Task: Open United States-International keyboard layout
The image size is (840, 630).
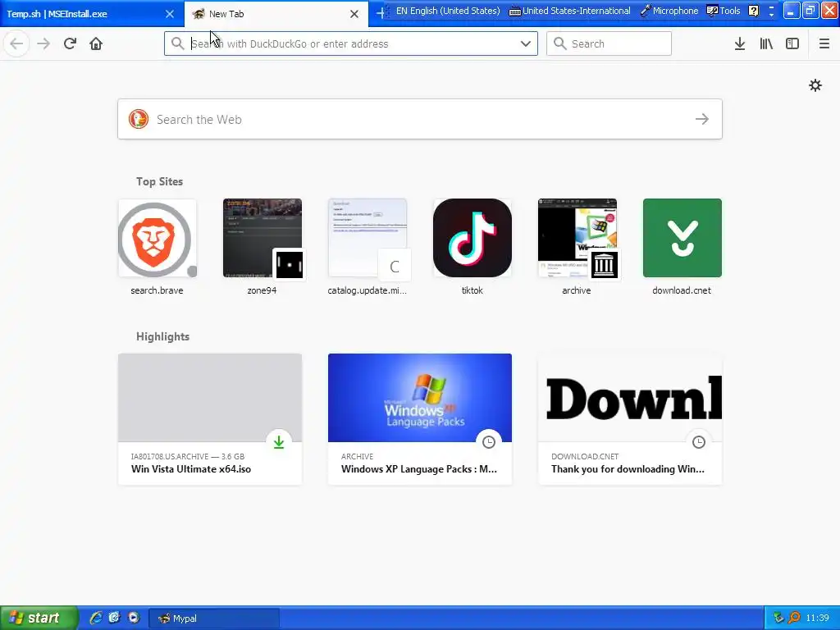Action: (569, 11)
